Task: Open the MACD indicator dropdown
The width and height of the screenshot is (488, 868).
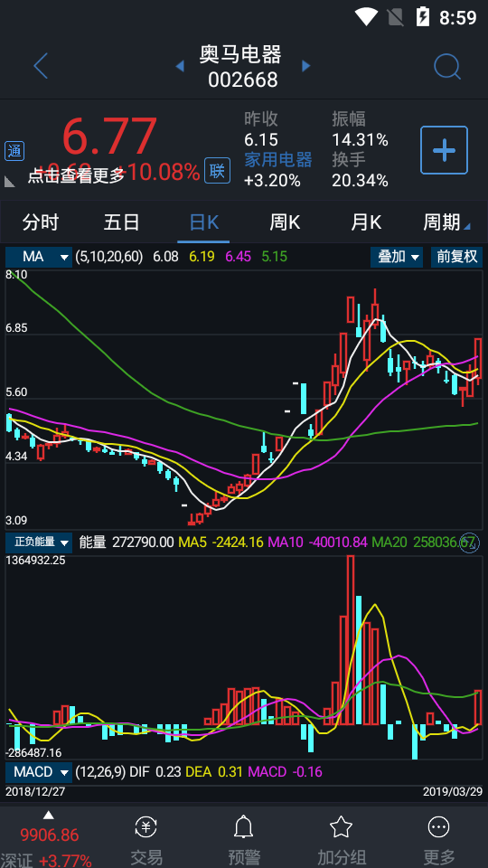Action: [39, 771]
